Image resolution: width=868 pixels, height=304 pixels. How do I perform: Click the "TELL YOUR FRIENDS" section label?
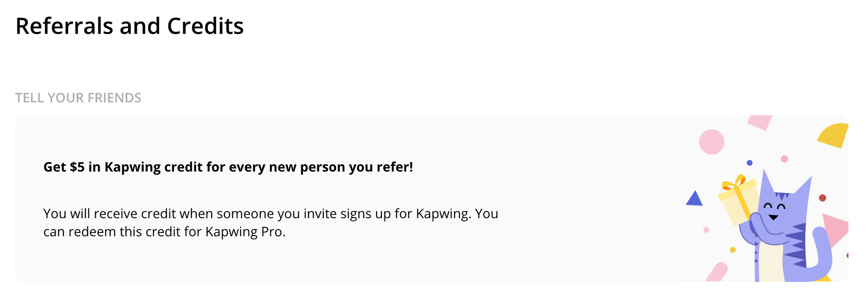pyautogui.click(x=78, y=98)
